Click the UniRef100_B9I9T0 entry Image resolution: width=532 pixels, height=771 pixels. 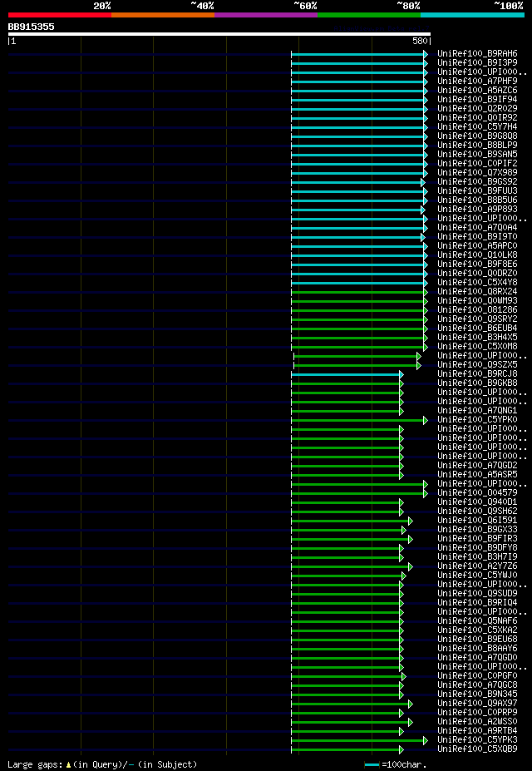[x=477, y=236]
